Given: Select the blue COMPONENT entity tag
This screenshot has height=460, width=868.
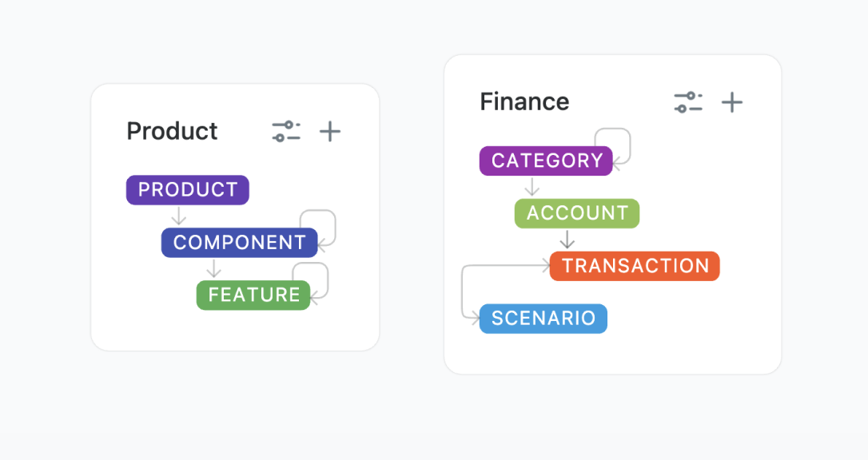Looking at the screenshot, I should tap(239, 243).
